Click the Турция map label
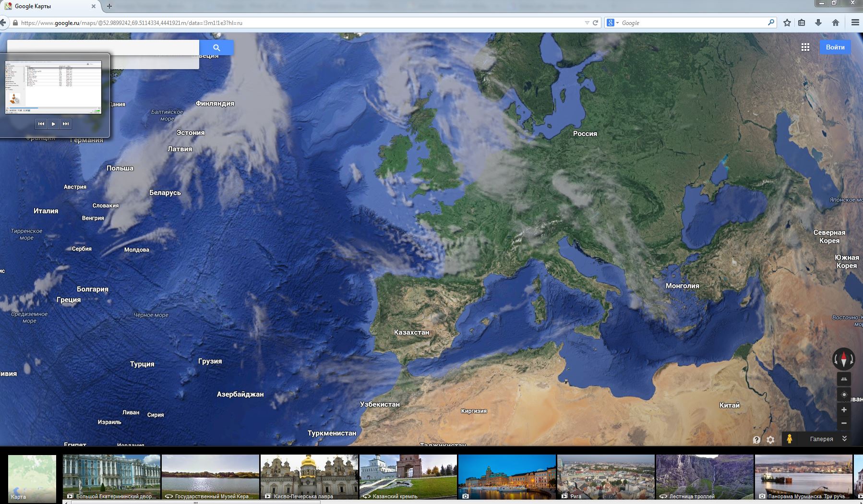863x504 pixels. click(142, 364)
